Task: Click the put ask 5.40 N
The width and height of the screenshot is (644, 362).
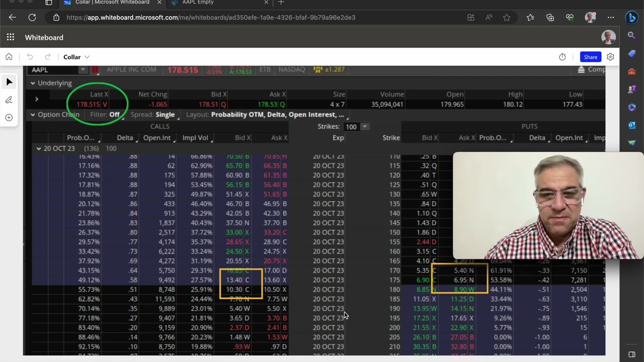Action: [x=463, y=270]
